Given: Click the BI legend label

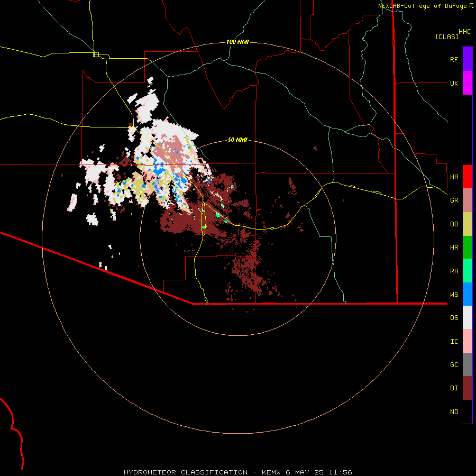Looking at the screenshot, I should 454,388.
